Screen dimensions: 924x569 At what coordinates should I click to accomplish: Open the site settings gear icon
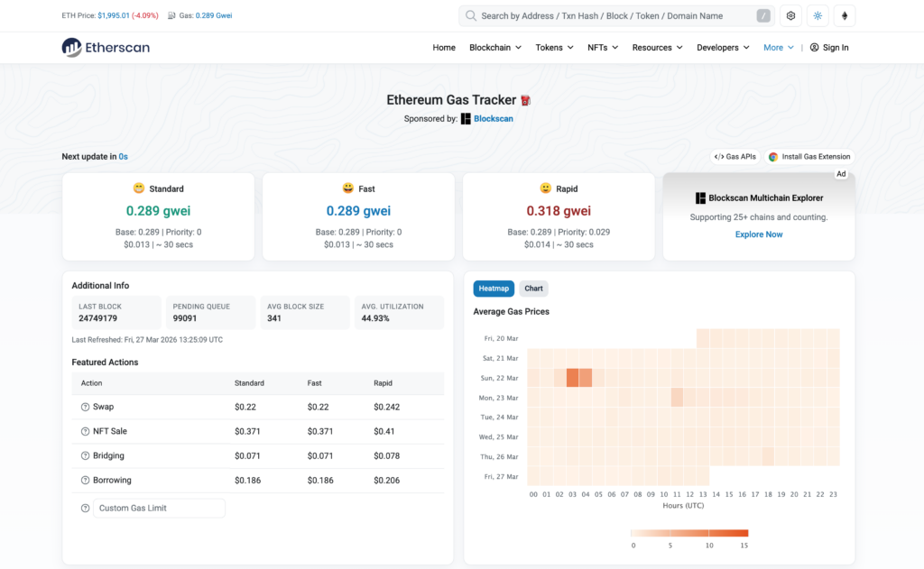[791, 16]
